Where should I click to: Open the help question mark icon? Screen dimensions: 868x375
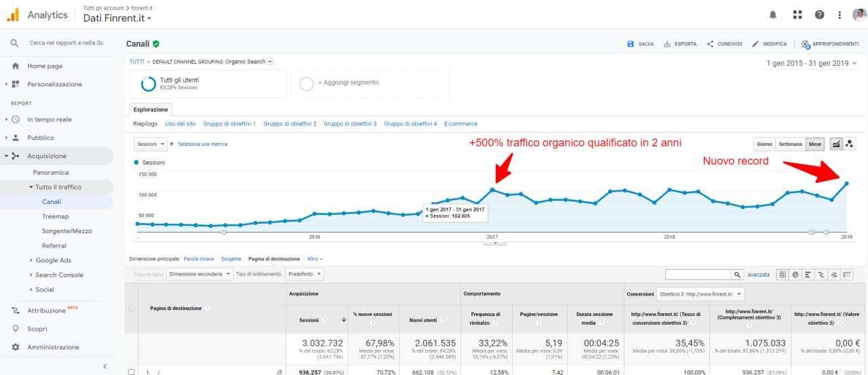click(x=819, y=15)
